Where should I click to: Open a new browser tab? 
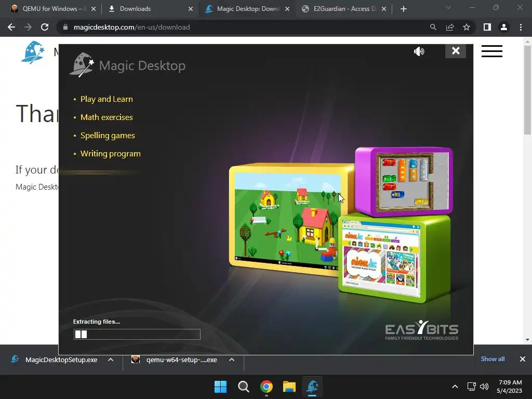(403, 9)
